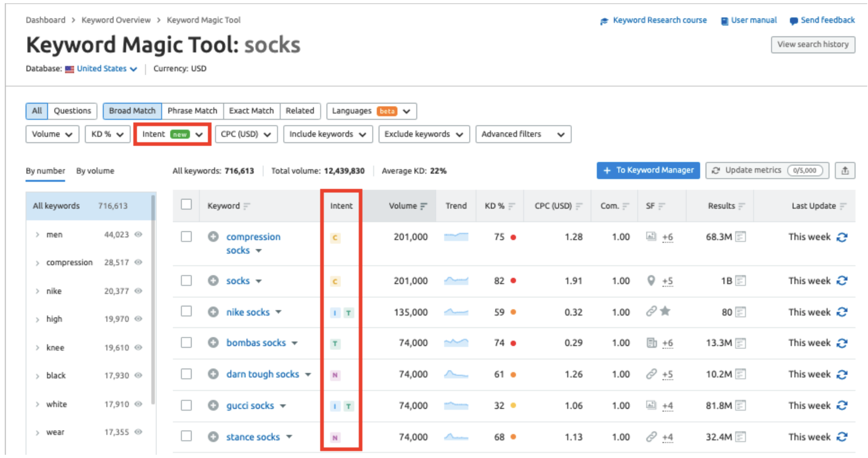
Task: Select the Exact Match tab
Action: coord(251,111)
